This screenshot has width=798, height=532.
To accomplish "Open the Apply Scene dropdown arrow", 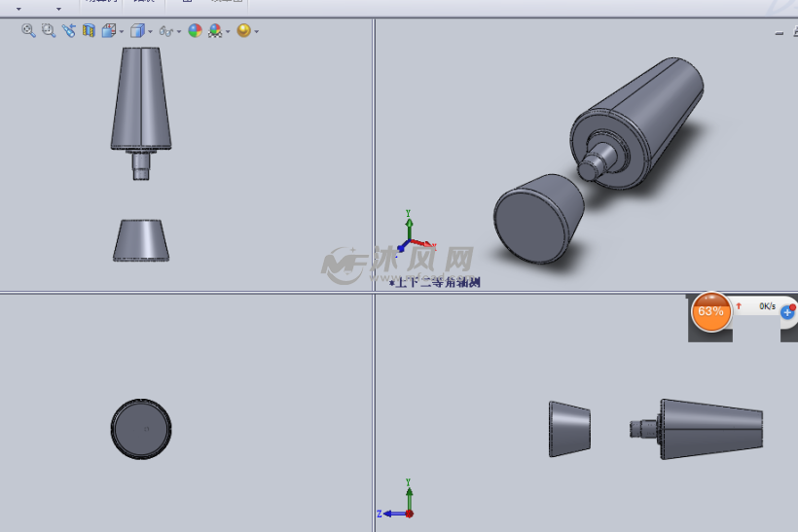I will tap(228, 32).
